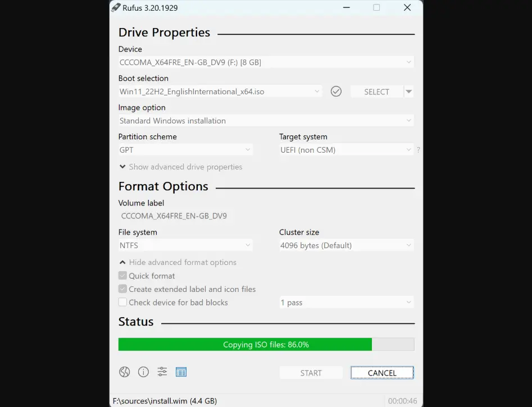
Task: Click the Target system help question mark
Action: click(x=418, y=150)
